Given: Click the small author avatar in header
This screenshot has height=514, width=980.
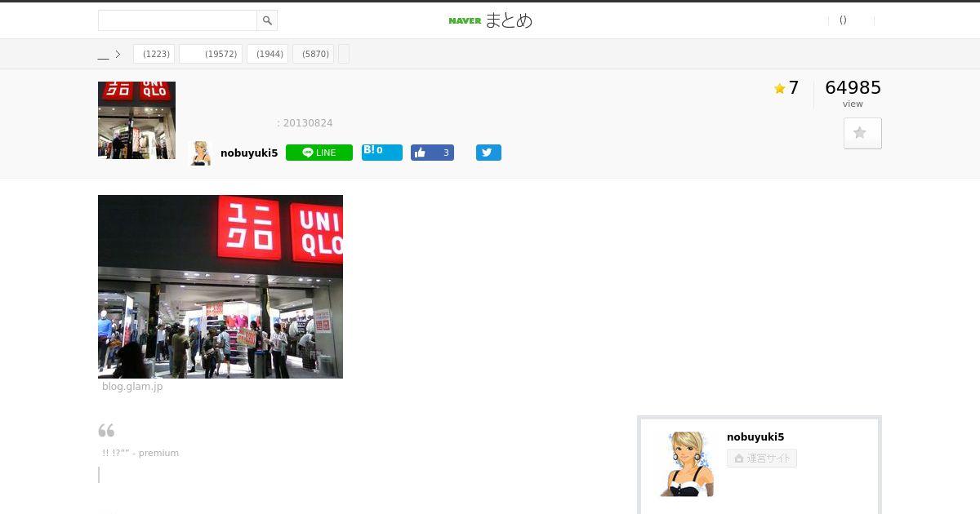Looking at the screenshot, I should click(x=200, y=153).
